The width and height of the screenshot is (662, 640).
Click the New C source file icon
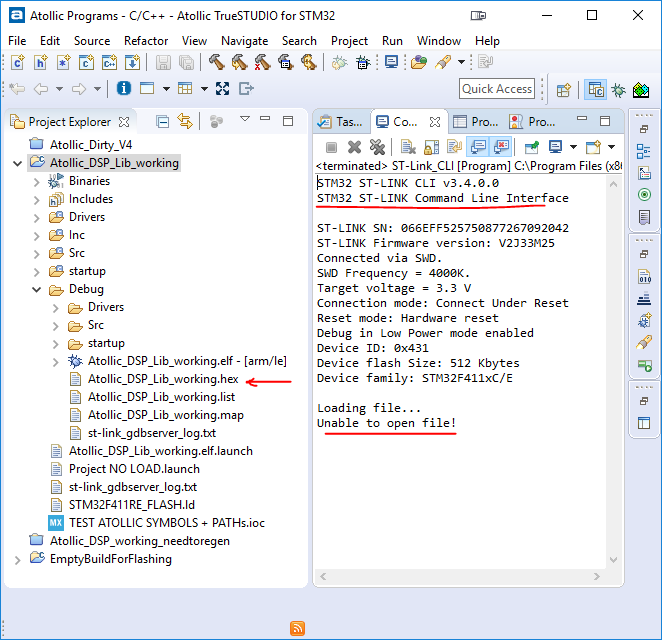[x=17, y=62]
